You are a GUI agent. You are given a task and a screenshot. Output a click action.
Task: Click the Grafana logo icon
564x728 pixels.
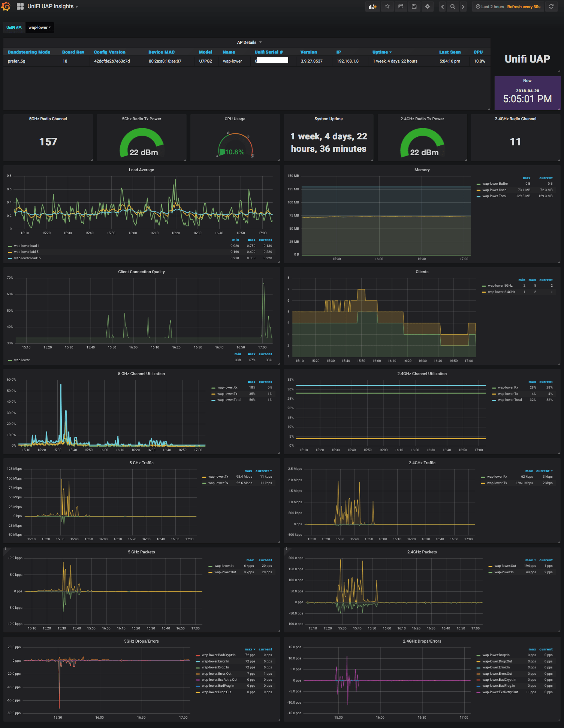coord(6,6)
